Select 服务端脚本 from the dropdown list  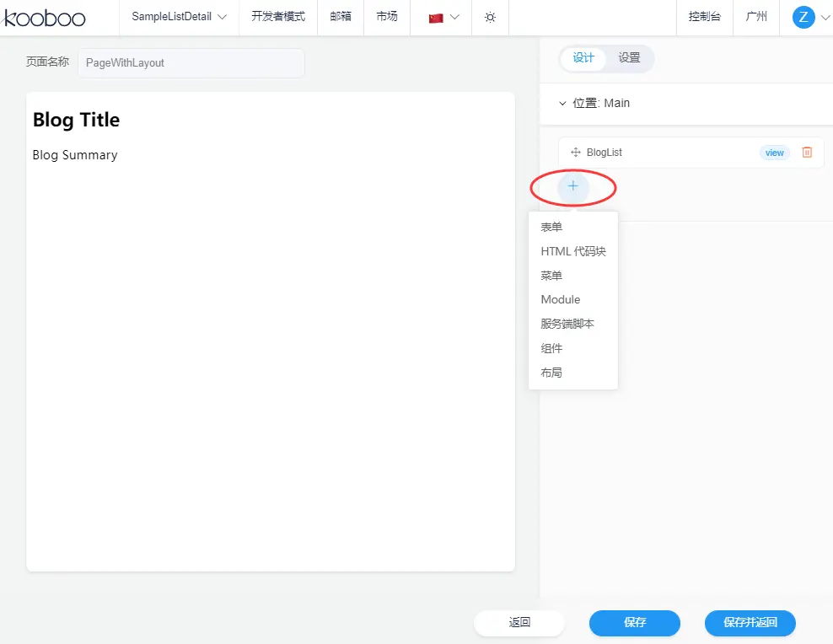pyautogui.click(x=567, y=324)
